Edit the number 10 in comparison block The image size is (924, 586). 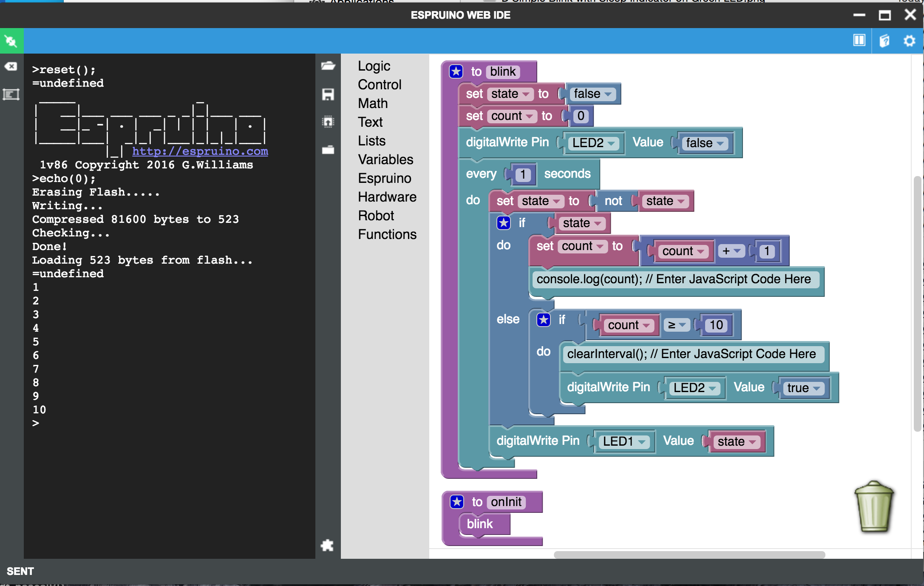pos(716,325)
